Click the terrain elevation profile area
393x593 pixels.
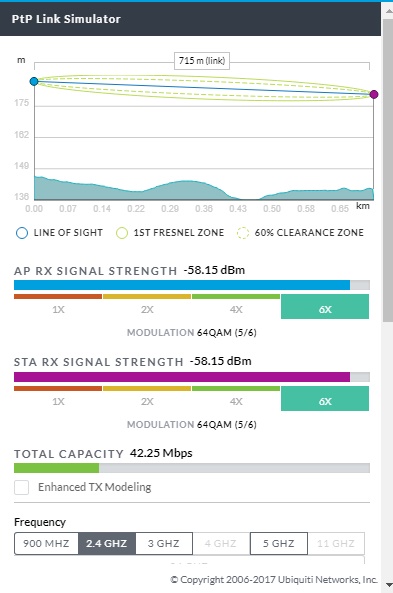pos(204,191)
